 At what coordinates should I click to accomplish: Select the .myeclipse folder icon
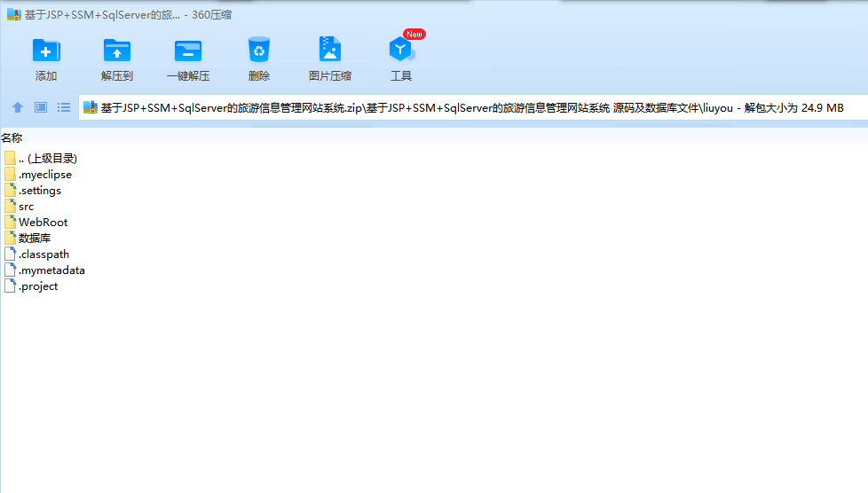point(10,175)
